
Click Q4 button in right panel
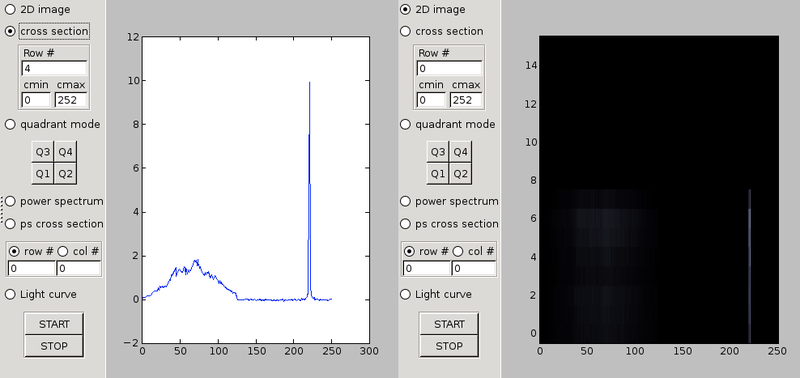461,152
